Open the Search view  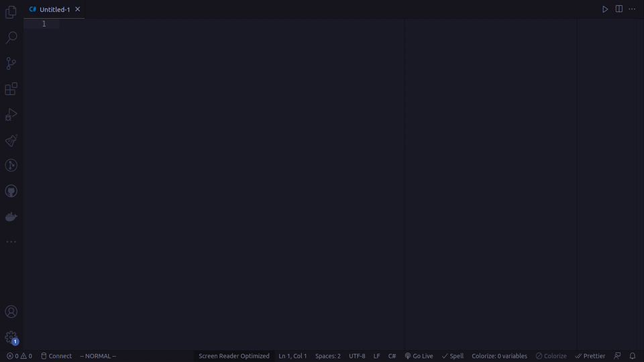pos(11,38)
